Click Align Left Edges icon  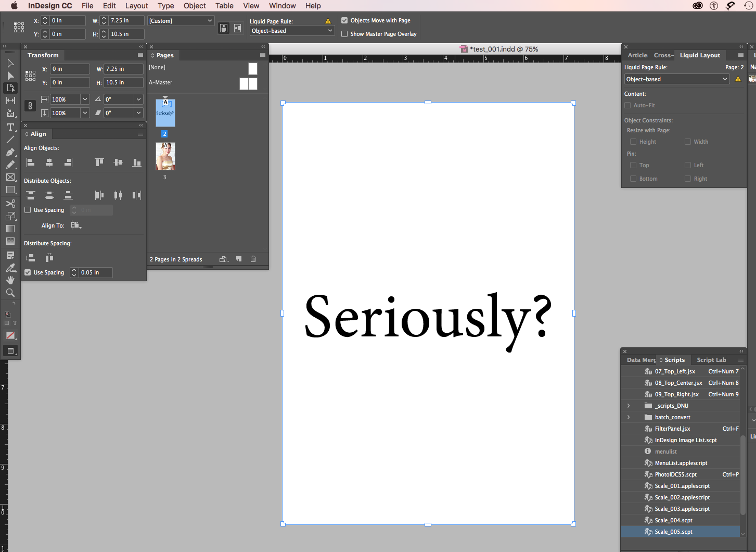point(31,162)
